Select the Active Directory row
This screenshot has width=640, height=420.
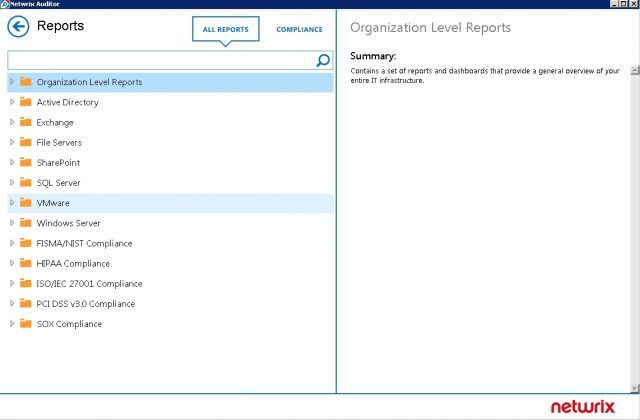coord(170,102)
